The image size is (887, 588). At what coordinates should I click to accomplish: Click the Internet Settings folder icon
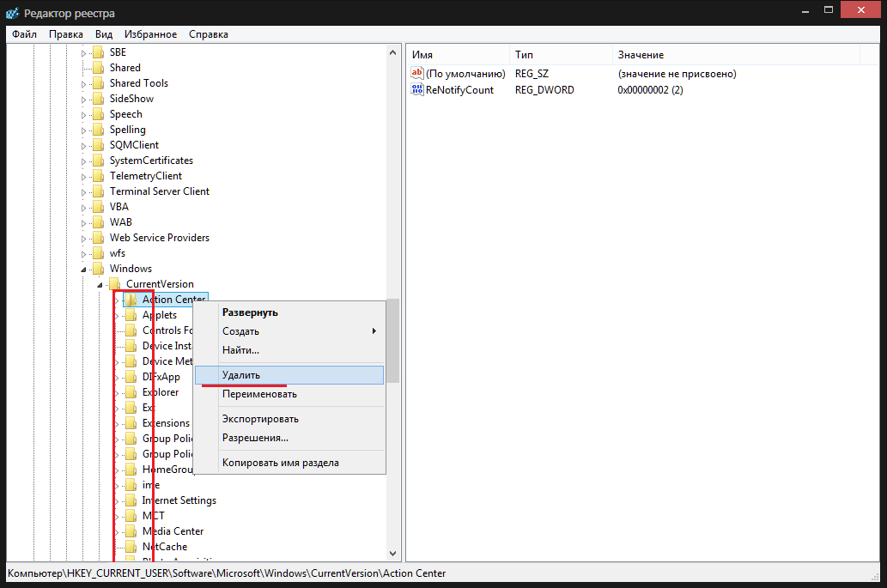coord(131,500)
